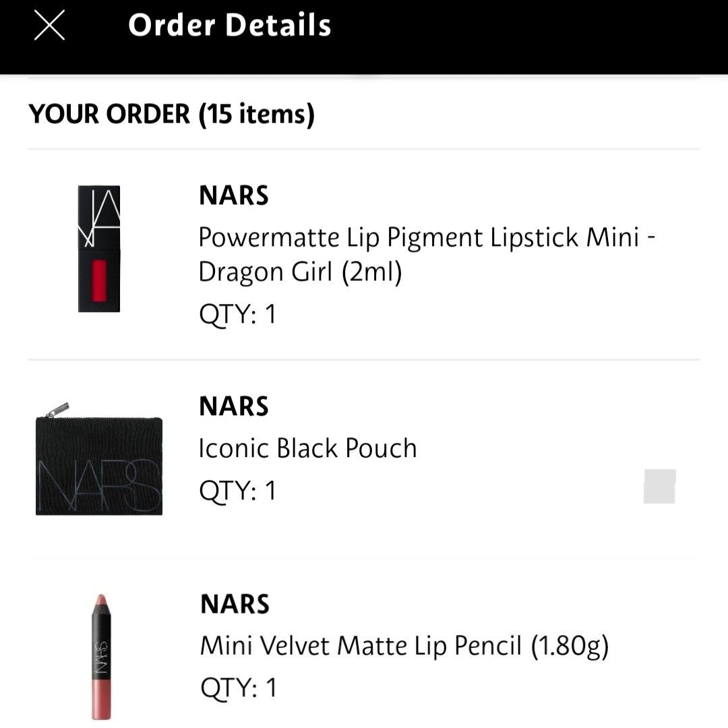Open the Iconic Black Pouch product name
This screenshot has width=728, height=728.
307,447
